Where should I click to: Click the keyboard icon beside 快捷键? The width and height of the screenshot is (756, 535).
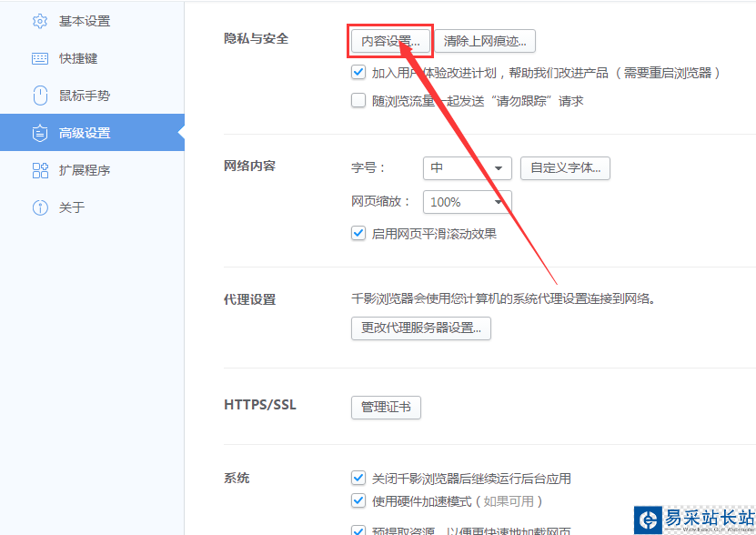pyautogui.click(x=40, y=59)
